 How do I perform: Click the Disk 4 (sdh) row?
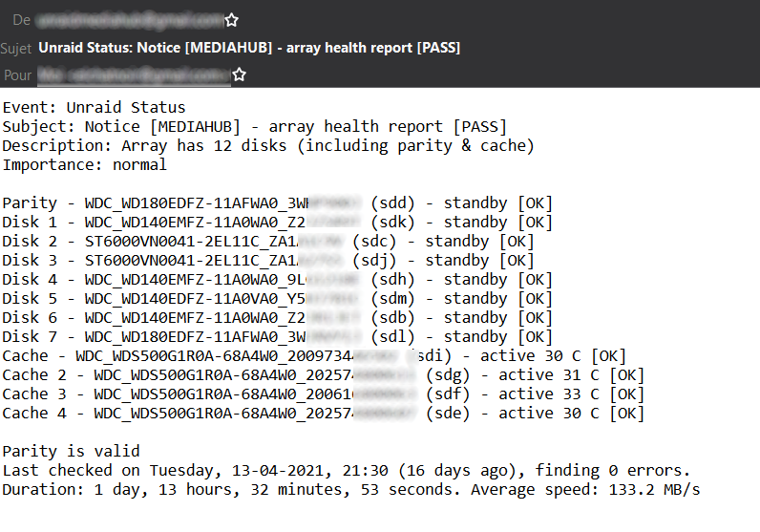click(x=277, y=280)
